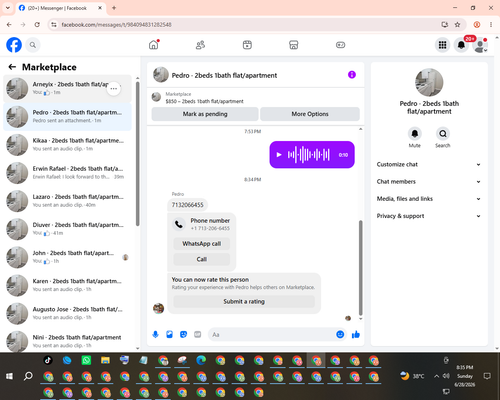Click the voice message waveform

(x=309, y=155)
